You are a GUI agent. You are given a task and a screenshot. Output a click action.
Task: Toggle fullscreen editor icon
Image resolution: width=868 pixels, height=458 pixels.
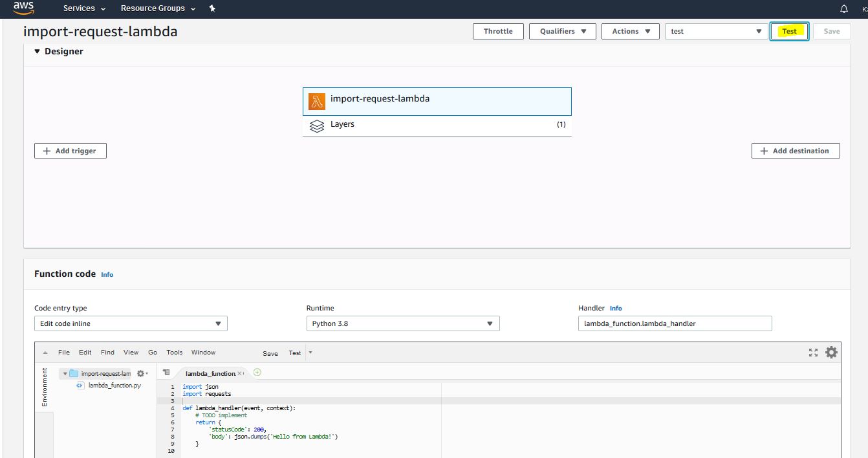pos(813,353)
